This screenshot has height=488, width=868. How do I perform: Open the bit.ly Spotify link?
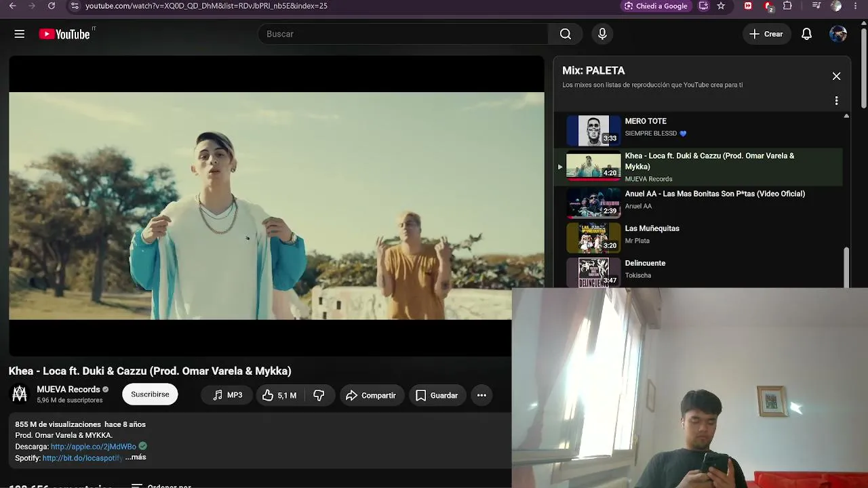[x=82, y=458]
